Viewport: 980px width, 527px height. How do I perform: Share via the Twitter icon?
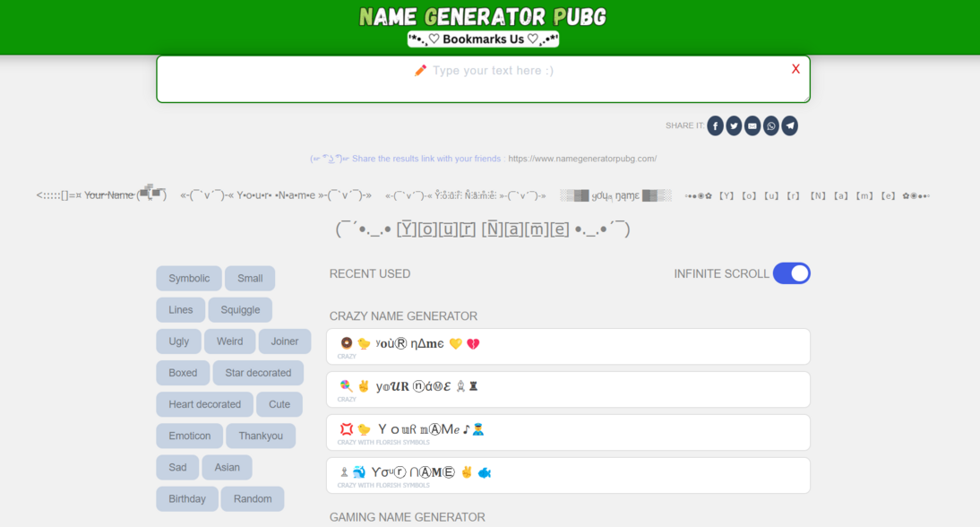(734, 125)
